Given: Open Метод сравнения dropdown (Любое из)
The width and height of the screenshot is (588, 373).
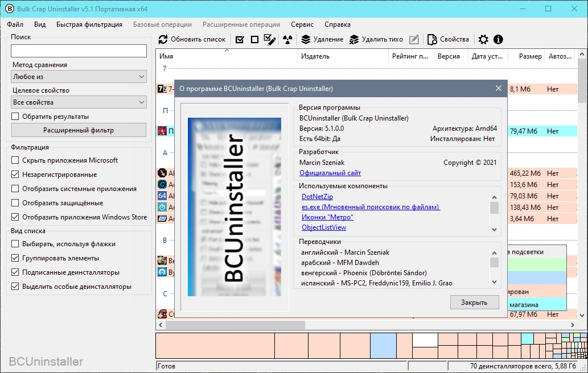Looking at the screenshot, I should tap(79, 77).
